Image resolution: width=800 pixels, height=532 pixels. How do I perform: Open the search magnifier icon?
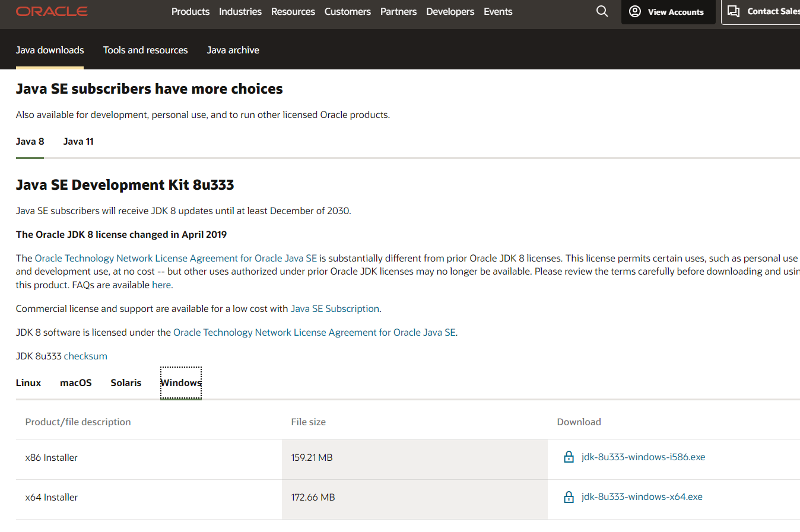coord(602,11)
